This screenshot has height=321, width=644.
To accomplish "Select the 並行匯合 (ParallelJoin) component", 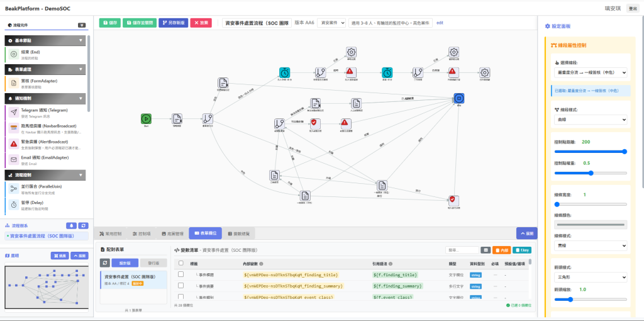I will coord(47,189).
